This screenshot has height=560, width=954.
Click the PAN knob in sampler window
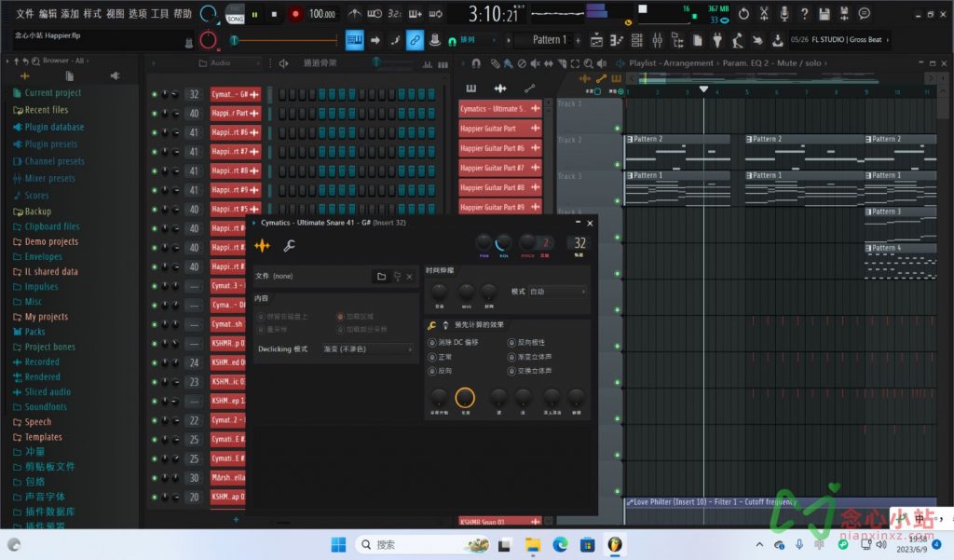click(484, 243)
